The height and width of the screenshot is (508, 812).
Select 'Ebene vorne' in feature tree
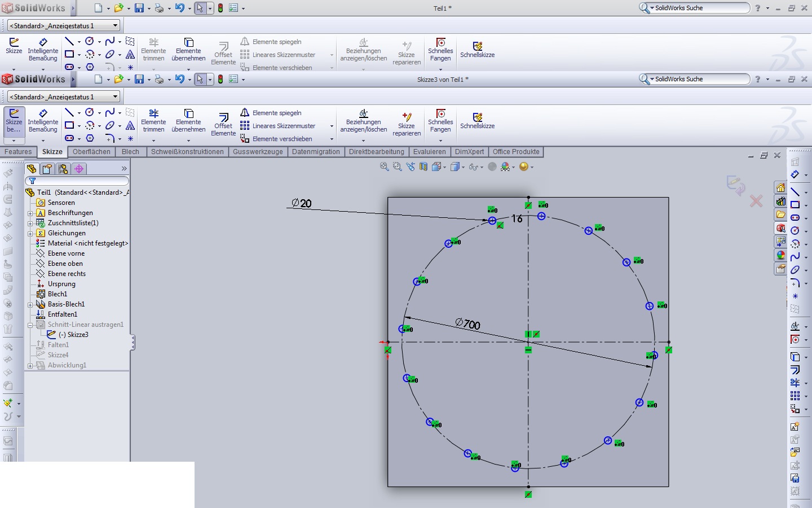pos(66,253)
